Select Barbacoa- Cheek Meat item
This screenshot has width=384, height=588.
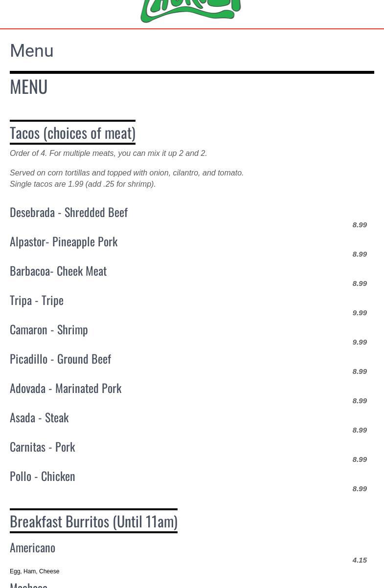click(x=58, y=271)
